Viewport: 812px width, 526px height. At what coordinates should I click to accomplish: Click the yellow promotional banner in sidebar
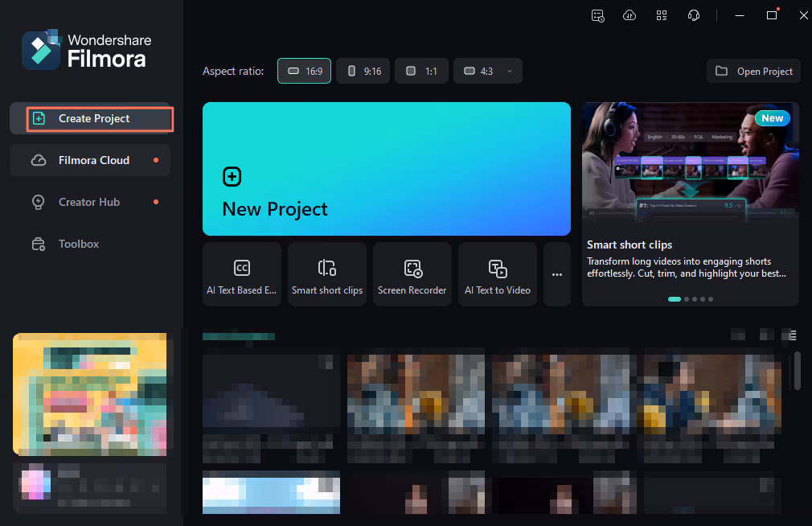tap(89, 394)
